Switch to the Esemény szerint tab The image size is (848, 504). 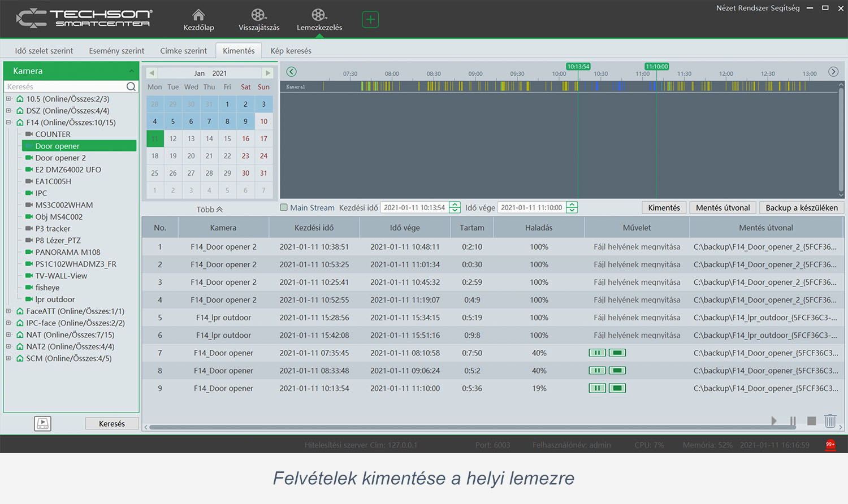[x=116, y=51]
